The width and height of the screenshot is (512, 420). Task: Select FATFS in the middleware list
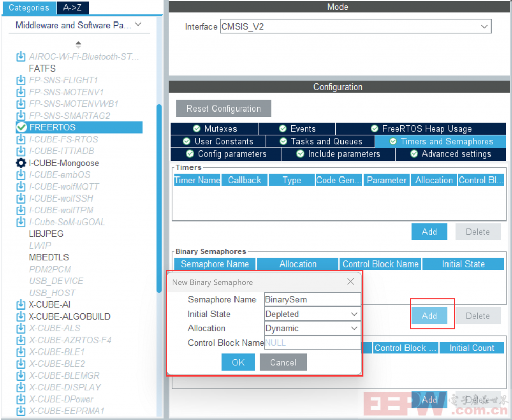(42, 68)
